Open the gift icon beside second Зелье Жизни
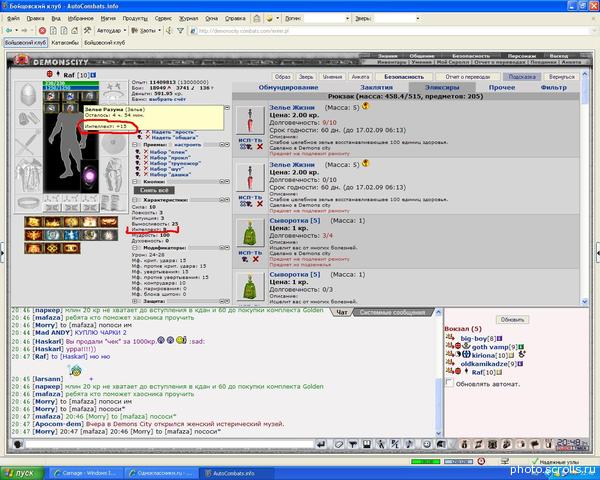600x480 pixels. point(365,163)
